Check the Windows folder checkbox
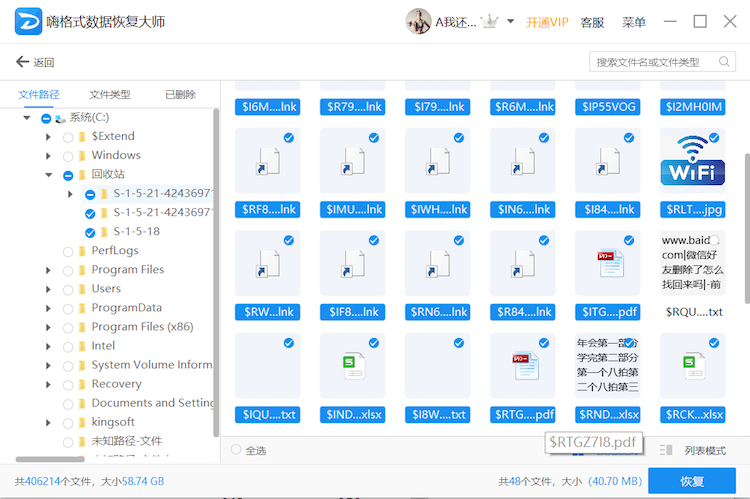The width and height of the screenshot is (750, 499). [x=68, y=156]
